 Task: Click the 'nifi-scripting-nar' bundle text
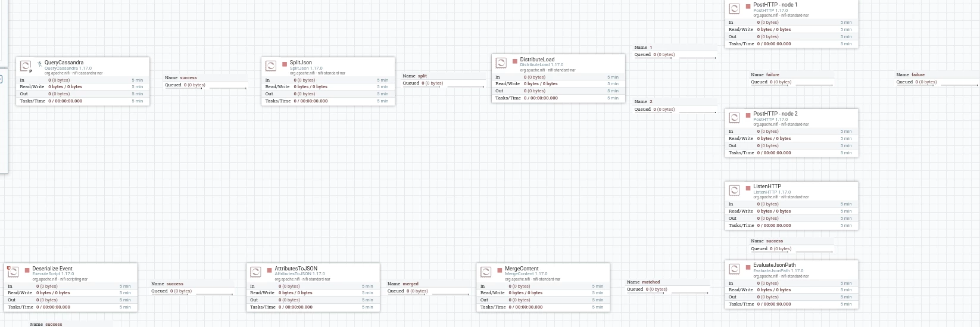tap(73, 279)
